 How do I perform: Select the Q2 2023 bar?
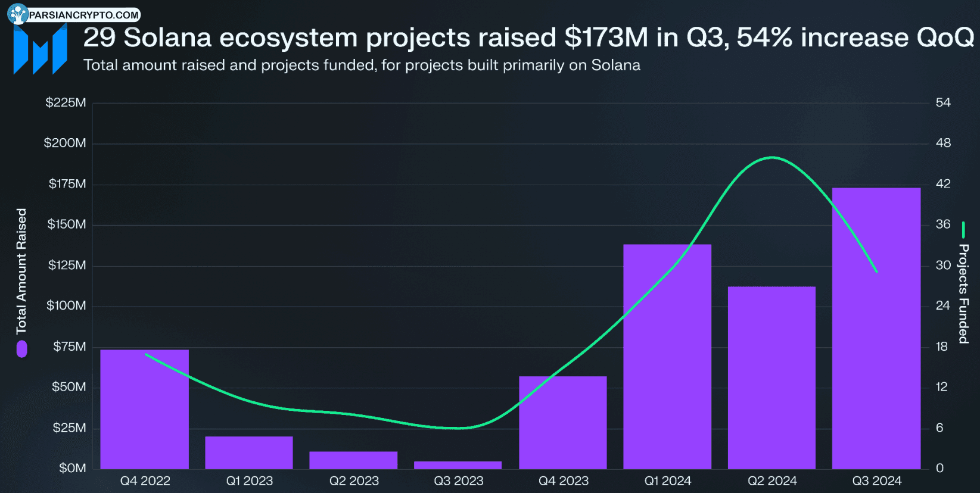coord(353,460)
